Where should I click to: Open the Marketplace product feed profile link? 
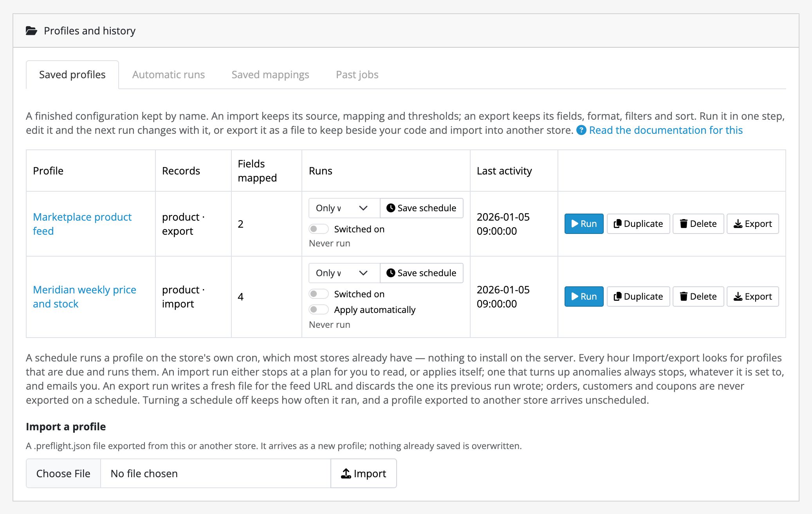[x=82, y=224]
